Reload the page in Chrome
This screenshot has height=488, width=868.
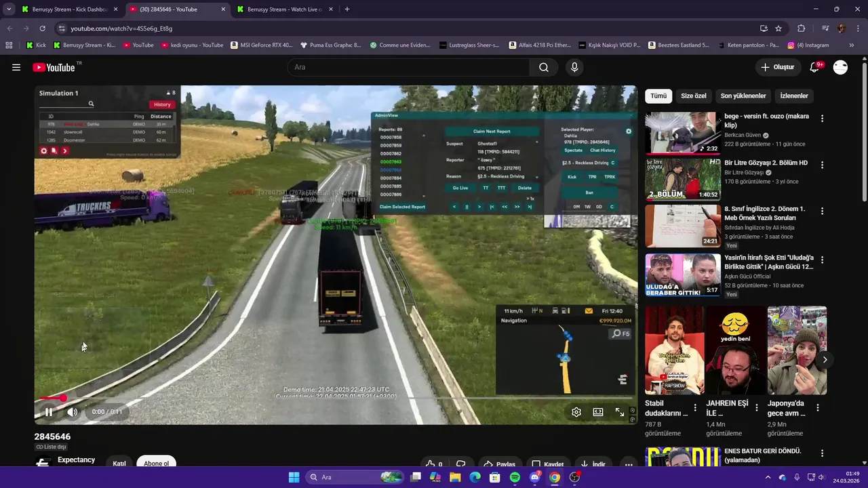pos(42,28)
